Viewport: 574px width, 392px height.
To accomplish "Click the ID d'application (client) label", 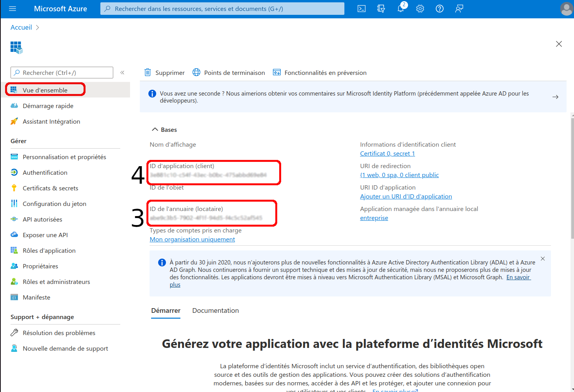I will pyautogui.click(x=182, y=166).
